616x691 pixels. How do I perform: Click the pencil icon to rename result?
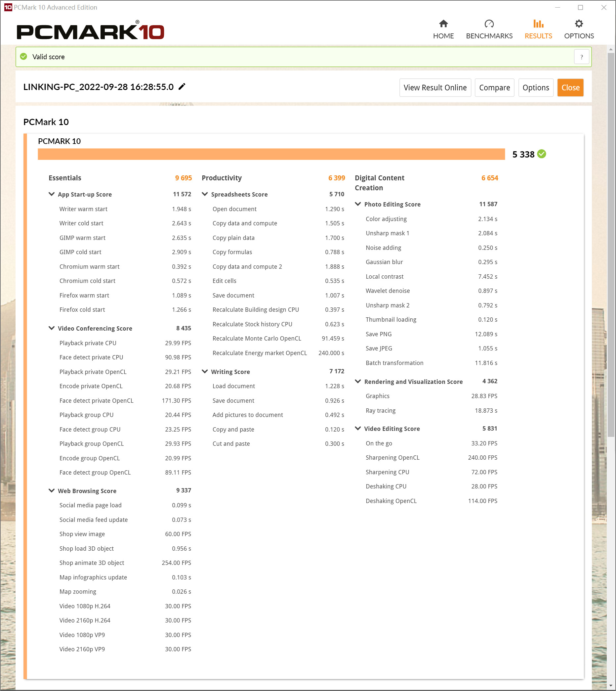pyautogui.click(x=182, y=87)
